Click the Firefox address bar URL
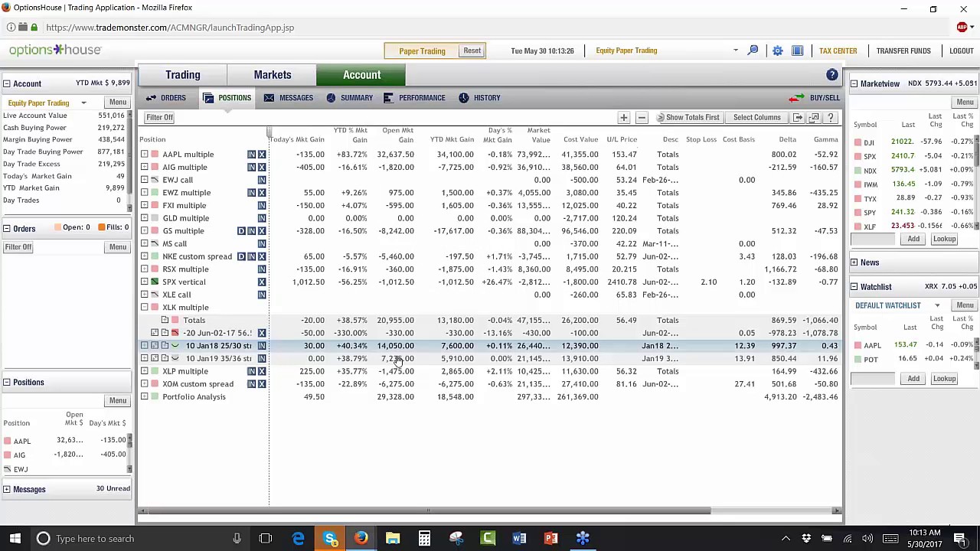 [170, 28]
